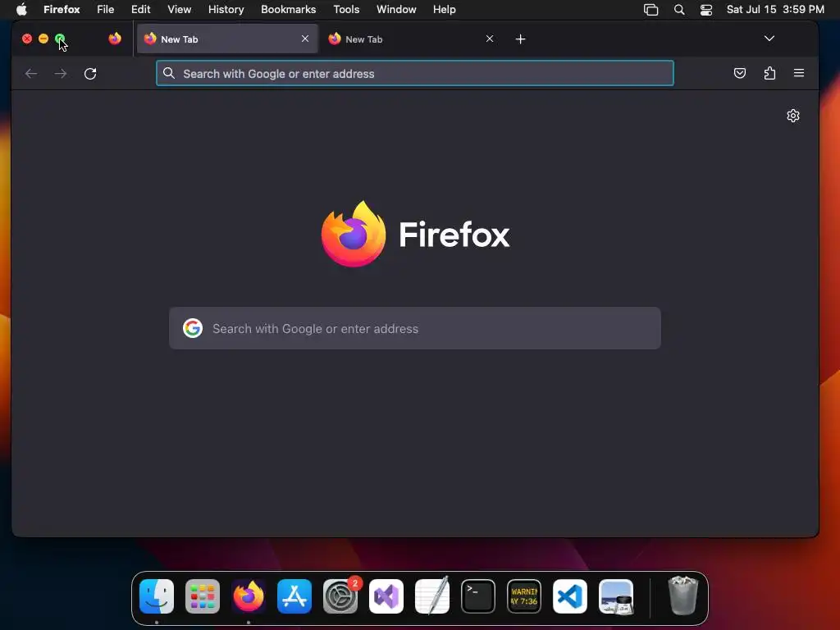840x630 pixels.
Task: Open Spotlight search in menu bar
Action: tap(678, 10)
